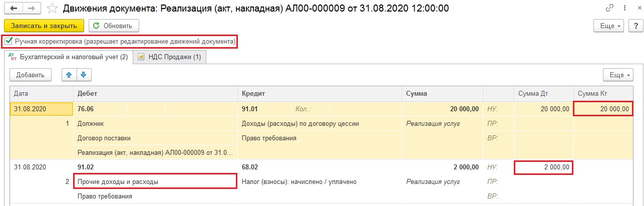644x206 pixels.
Task: Select Прочие доходы и расходы cell
Action: (x=155, y=181)
